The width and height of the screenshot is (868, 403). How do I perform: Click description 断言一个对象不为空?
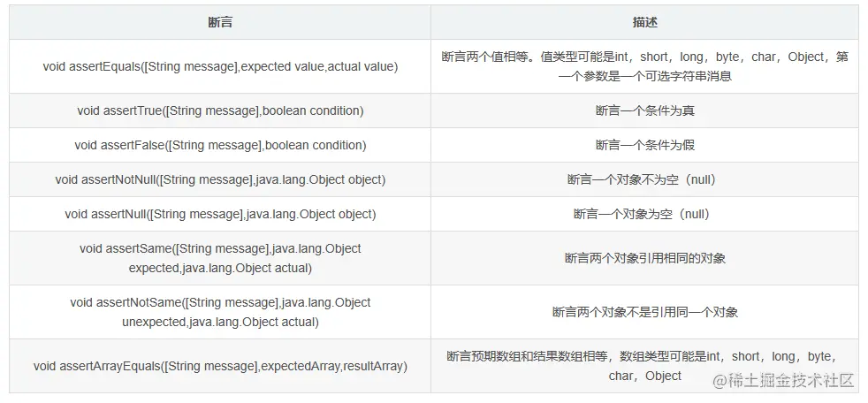645,179
